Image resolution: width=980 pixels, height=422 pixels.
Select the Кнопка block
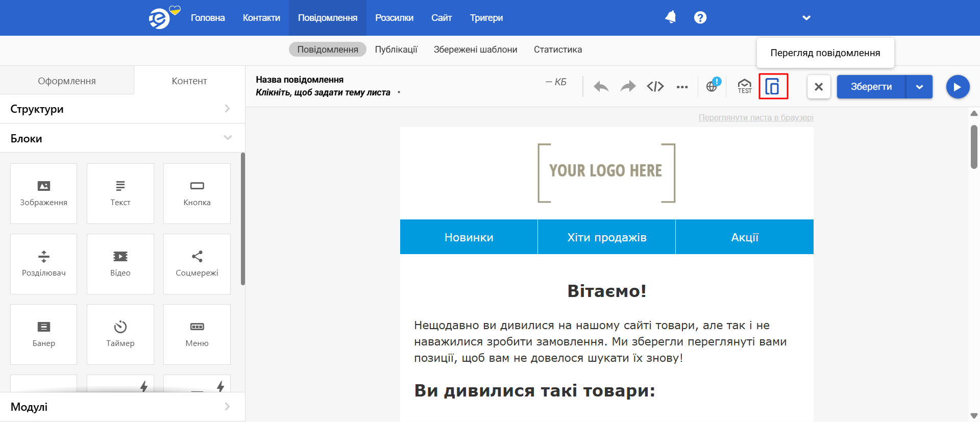click(x=197, y=193)
